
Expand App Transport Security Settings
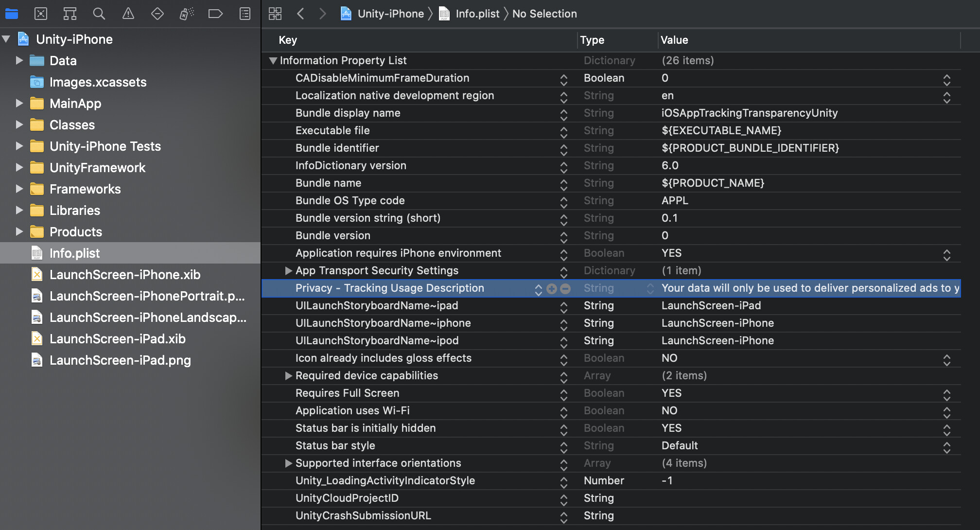tap(289, 270)
